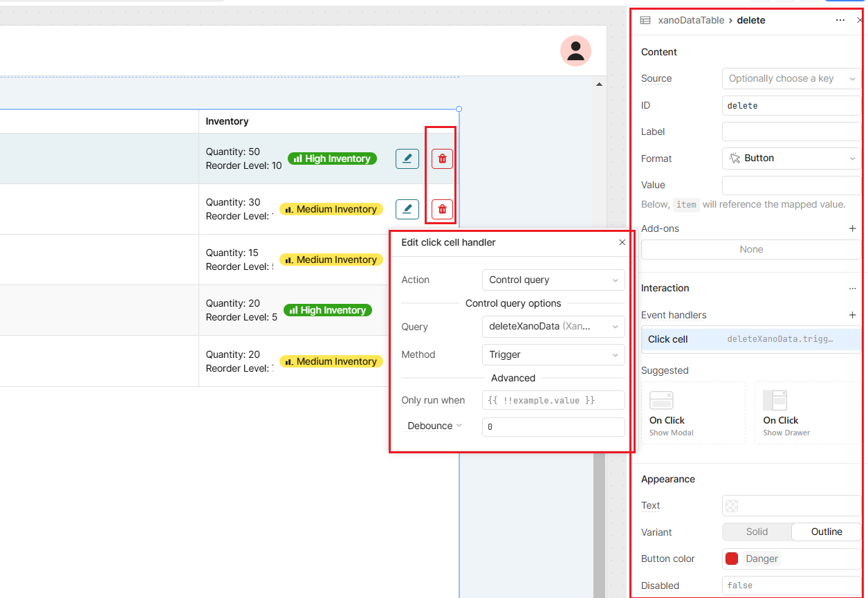Click the Text color swatch
The image size is (868, 598).
pos(732,506)
